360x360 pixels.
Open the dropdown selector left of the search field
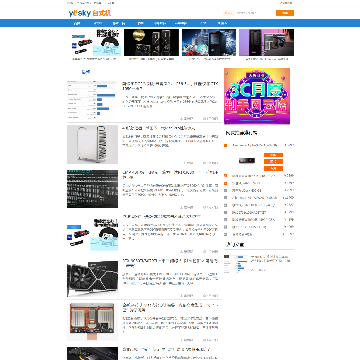[229, 13]
